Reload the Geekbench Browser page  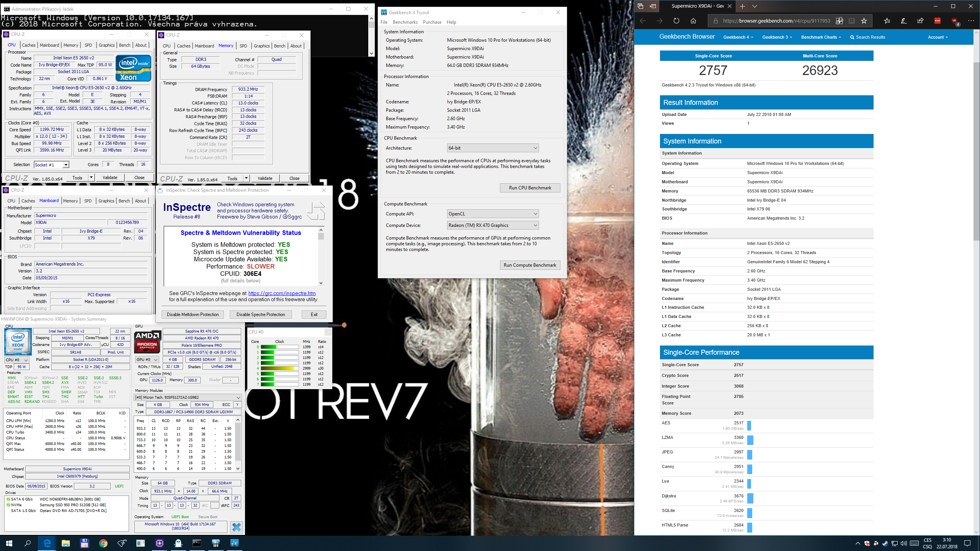coord(676,21)
